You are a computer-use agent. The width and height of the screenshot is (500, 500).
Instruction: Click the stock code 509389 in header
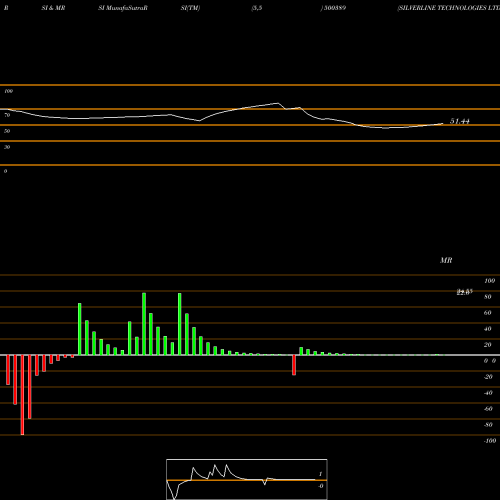(334, 8)
